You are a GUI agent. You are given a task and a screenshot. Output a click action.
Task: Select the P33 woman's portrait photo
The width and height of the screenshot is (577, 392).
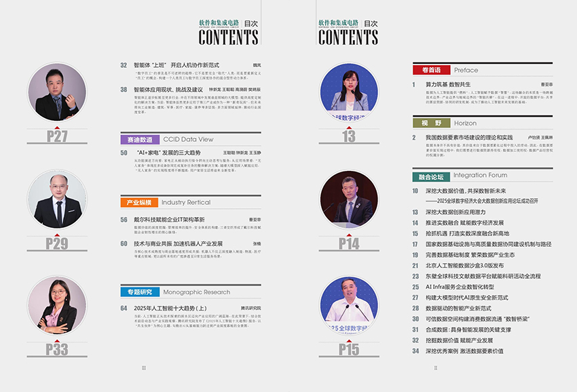click(x=57, y=306)
